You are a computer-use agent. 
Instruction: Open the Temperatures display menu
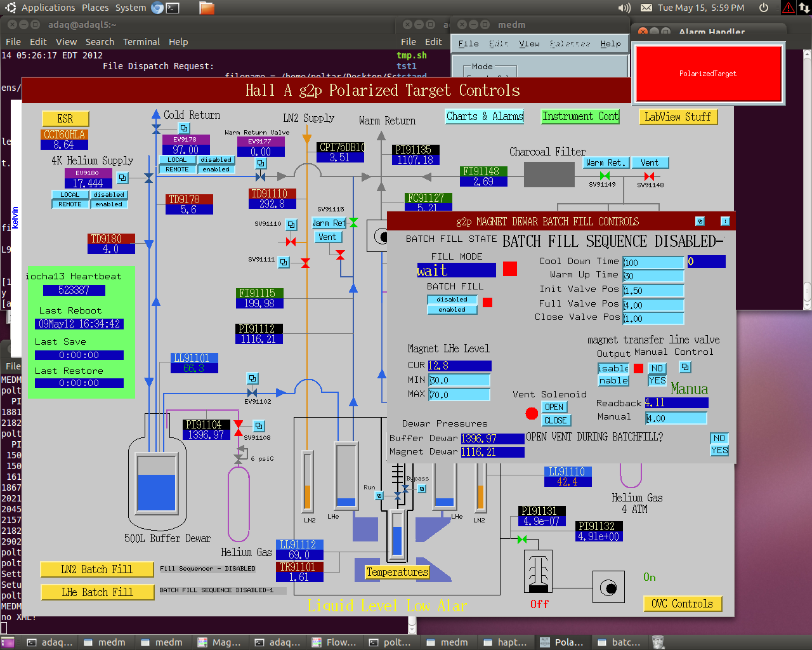pyautogui.click(x=397, y=572)
